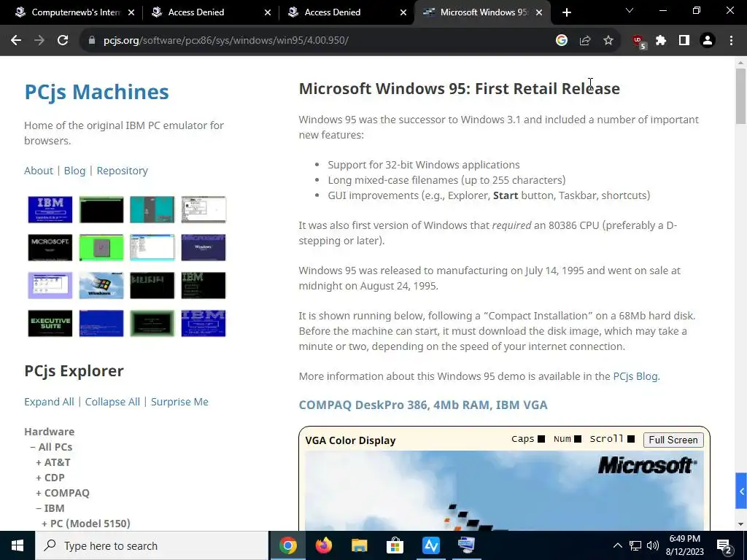Open the Extensions puzzle icon
Screen dimensions: 747x560
pyautogui.click(x=661, y=41)
